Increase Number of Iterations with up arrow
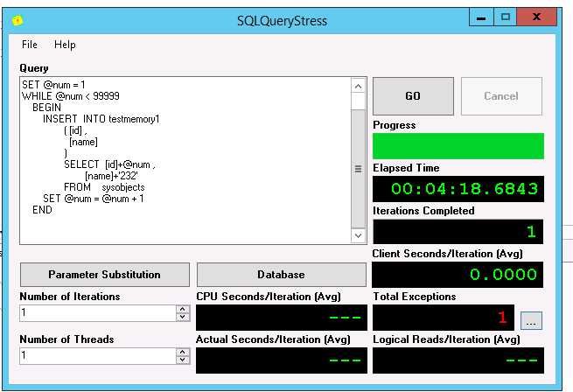573x392 pixels. (x=182, y=310)
